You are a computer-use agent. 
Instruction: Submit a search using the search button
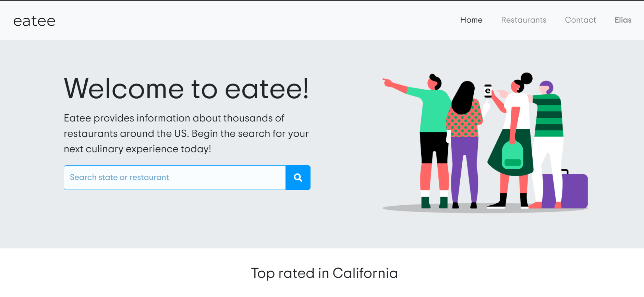[x=297, y=177]
